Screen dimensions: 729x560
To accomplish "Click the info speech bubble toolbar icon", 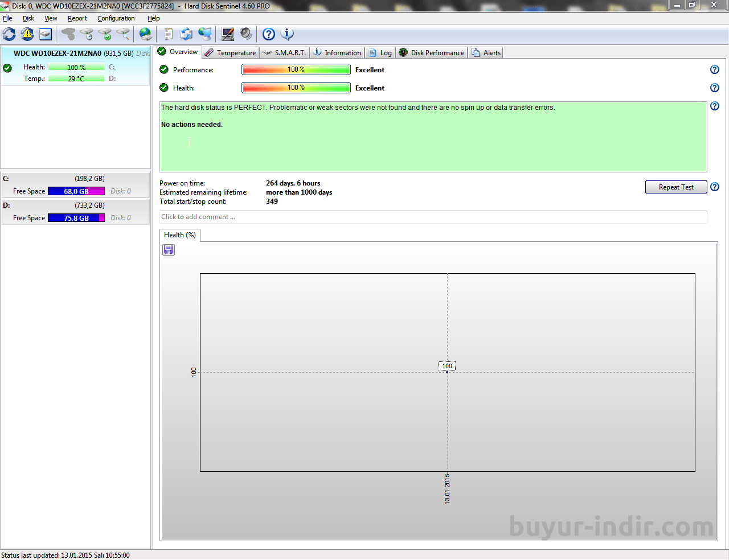I will [288, 34].
